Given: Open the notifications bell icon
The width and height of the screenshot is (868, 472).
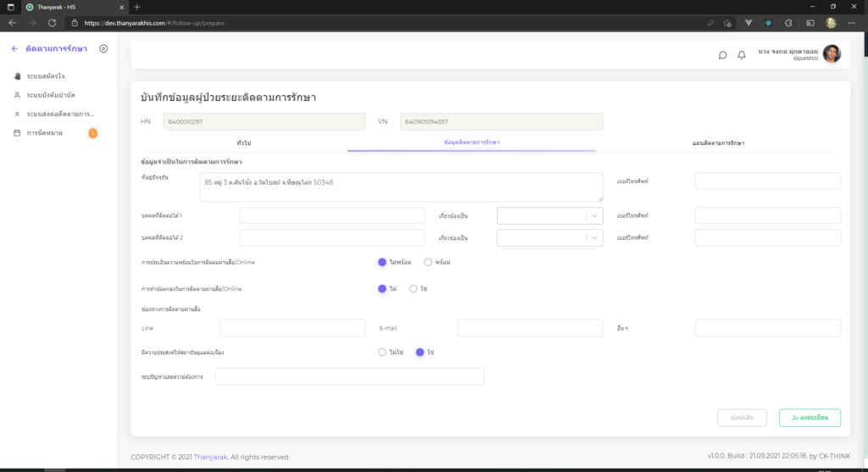Looking at the screenshot, I should (x=742, y=55).
